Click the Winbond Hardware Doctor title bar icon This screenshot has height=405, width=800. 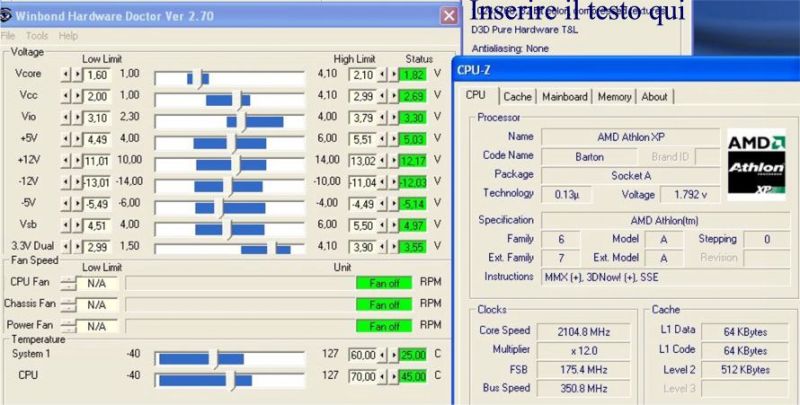pos(5,15)
